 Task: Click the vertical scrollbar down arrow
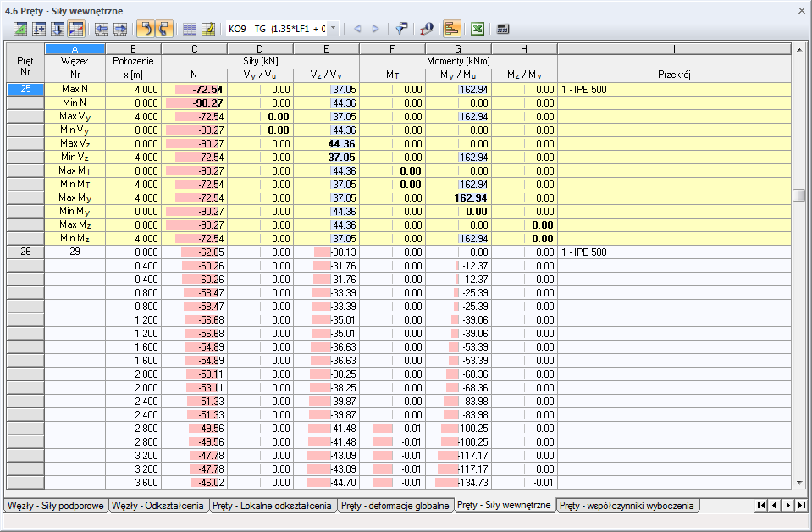click(x=799, y=482)
